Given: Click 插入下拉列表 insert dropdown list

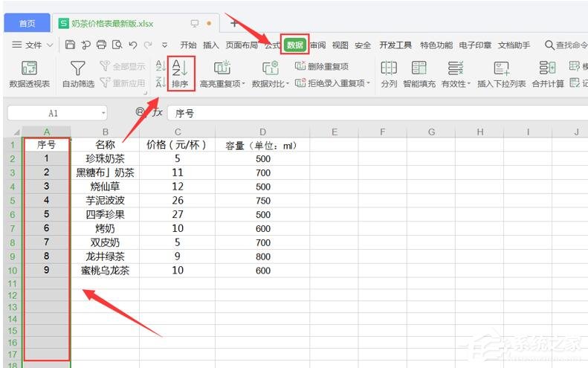Looking at the screenshot, I should click(502, 74).
